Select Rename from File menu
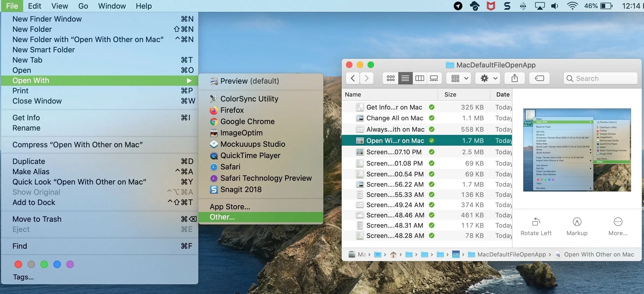 pos(100,128)
